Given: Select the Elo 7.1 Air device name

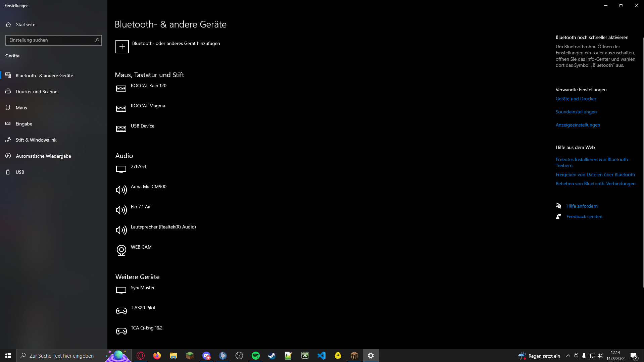Looking at the screenshot, I should point(141,207).
